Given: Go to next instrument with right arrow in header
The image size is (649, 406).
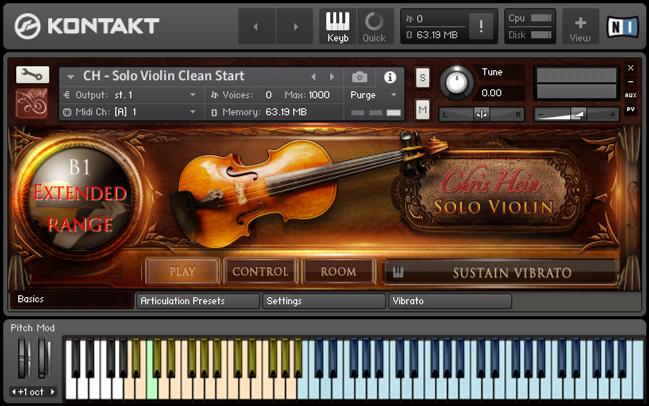Looking at the screenshot, I should [x=295, y=27].
